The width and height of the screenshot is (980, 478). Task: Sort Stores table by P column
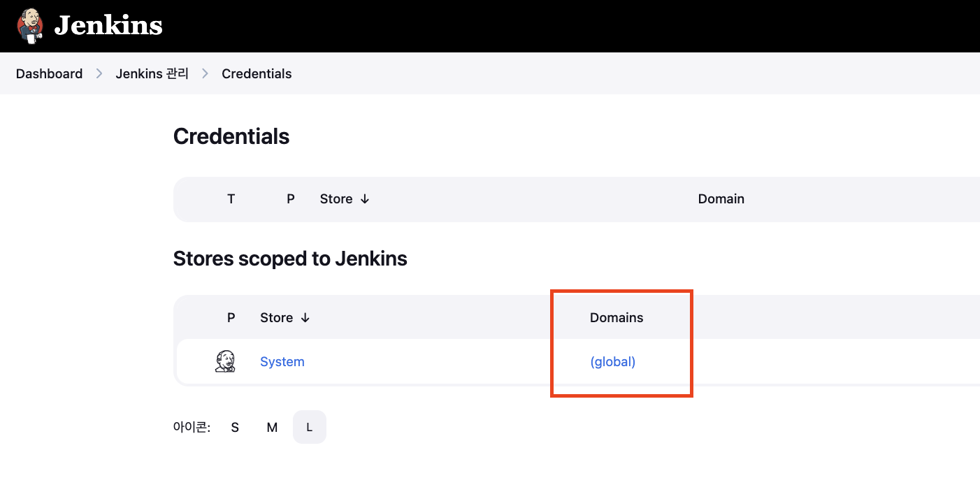231,318
